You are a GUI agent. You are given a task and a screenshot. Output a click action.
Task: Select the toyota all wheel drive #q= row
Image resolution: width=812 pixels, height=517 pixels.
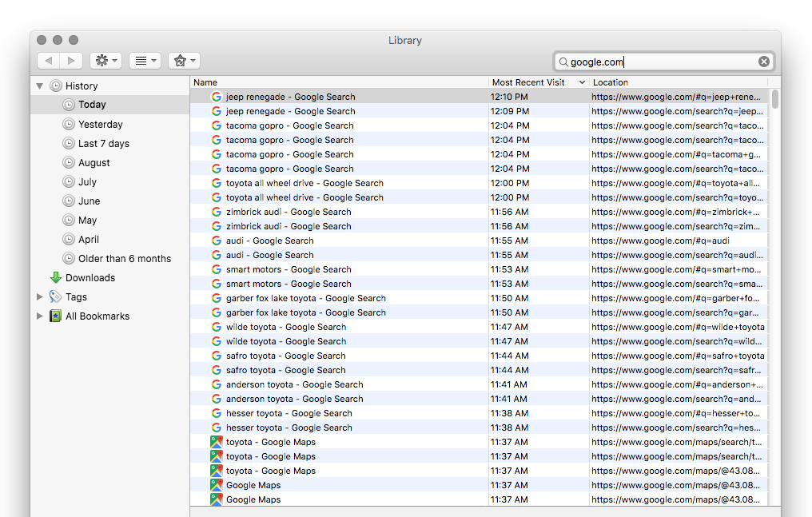tap(479, 183)
